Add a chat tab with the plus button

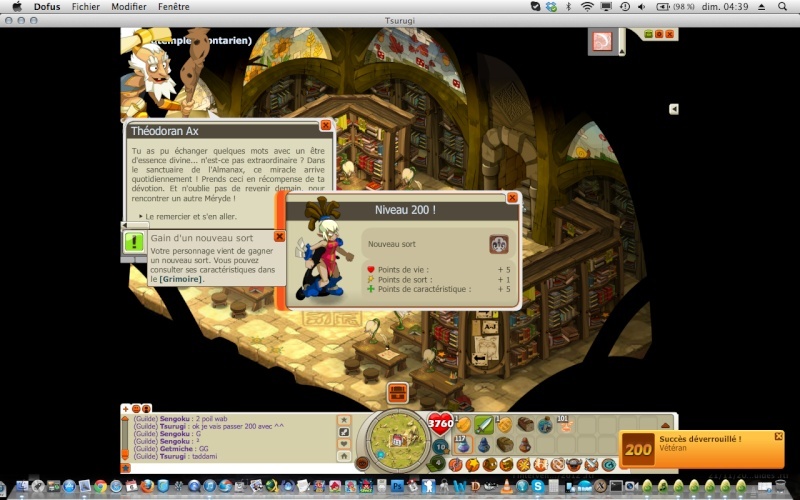pyautogui.click(x=126, y=409)
